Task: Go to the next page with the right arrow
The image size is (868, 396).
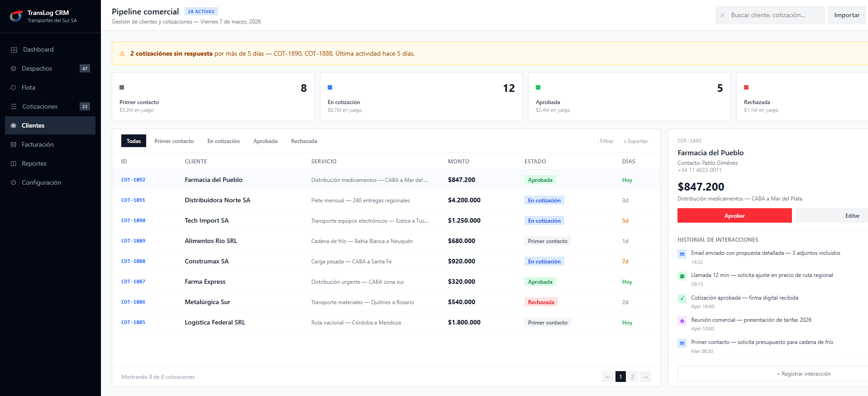Action: tap(645, 377)
